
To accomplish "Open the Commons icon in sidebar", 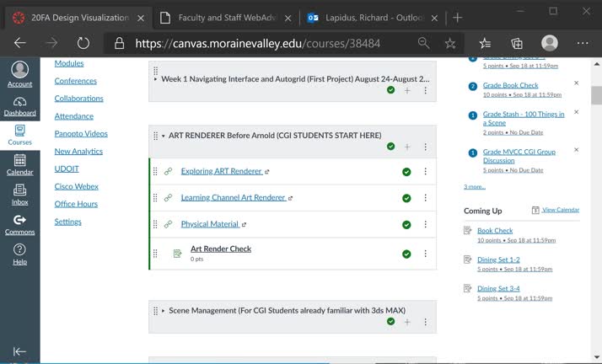I will [19, 224].
